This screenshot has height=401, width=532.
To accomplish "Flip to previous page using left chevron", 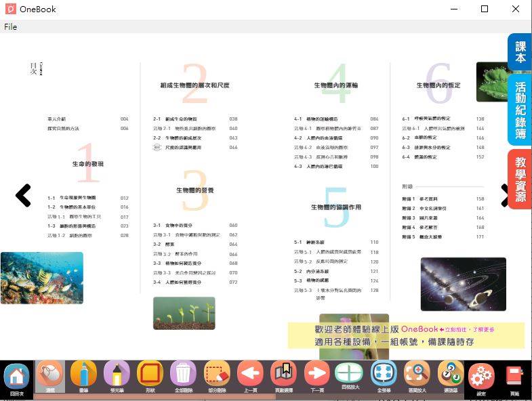I will coord(23,195).
